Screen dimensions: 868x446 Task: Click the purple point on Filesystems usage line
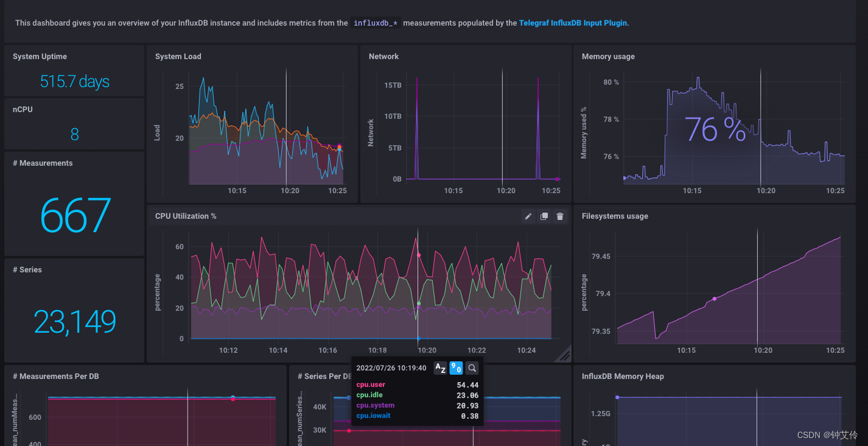click(714, 299)
